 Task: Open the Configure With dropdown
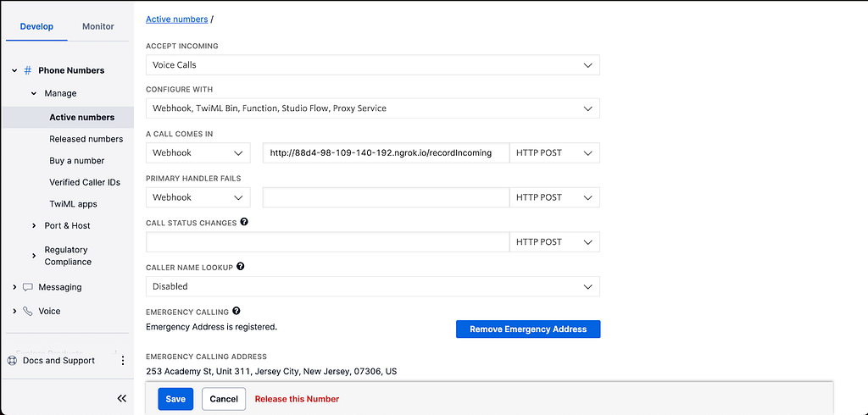(x=373, y=108)
